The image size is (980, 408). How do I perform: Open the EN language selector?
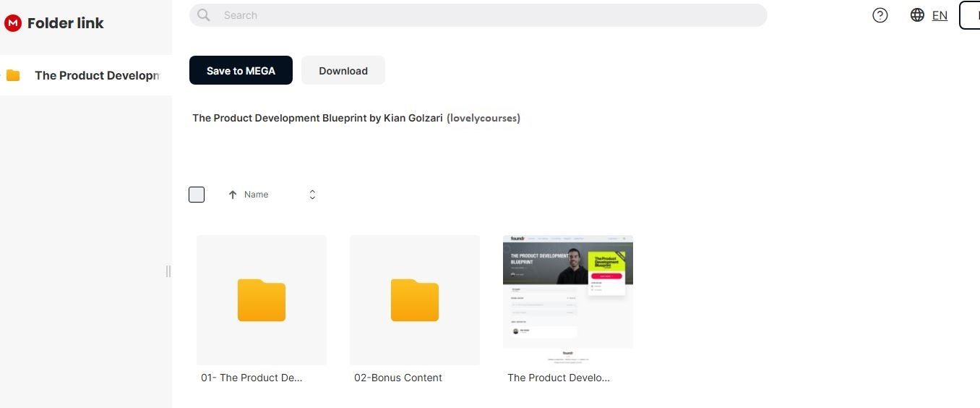click(x=940, y=15)
